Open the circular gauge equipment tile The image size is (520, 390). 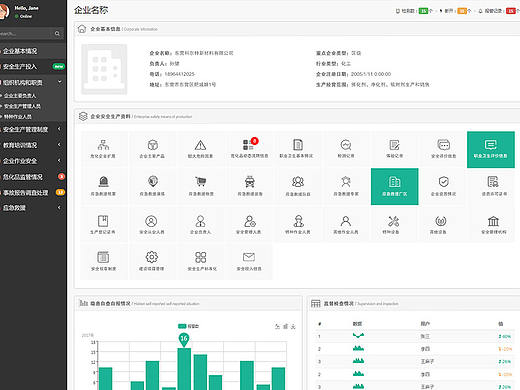tap(441, 224)
